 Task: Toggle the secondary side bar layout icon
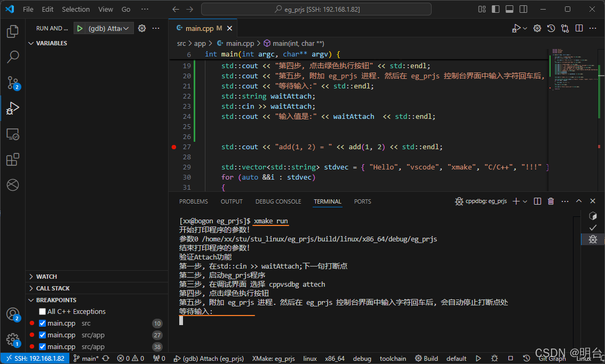coord(523,9)
